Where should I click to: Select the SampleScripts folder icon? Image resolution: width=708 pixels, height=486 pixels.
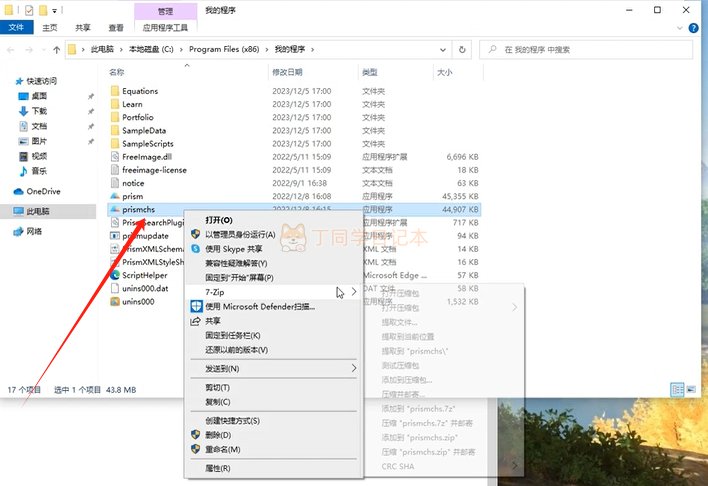[x=115, y=144]
